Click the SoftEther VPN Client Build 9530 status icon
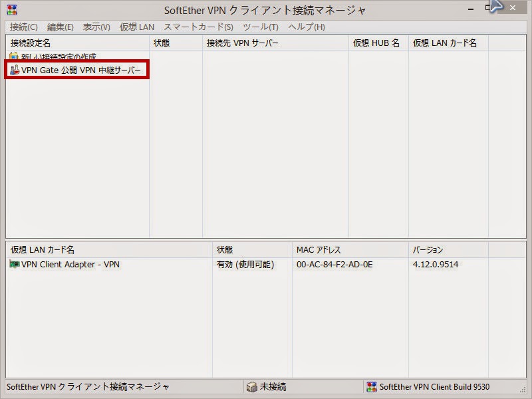Screen dimensions: 532x399 (x=370, y=387)
